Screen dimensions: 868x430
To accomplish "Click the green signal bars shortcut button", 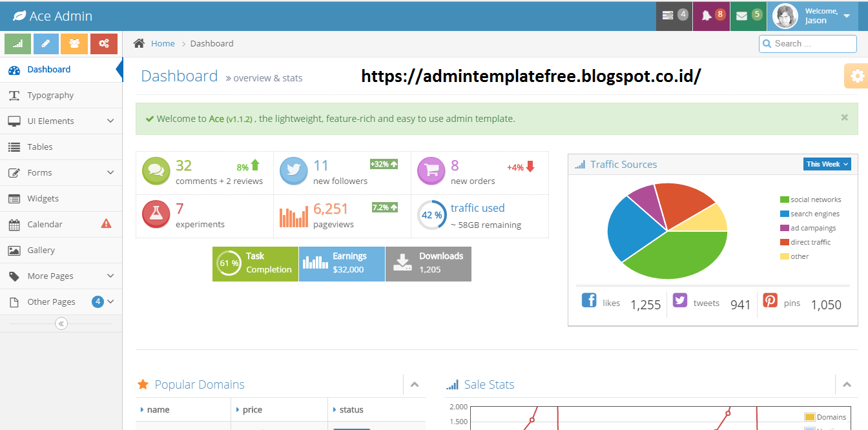I will (17, 44).
